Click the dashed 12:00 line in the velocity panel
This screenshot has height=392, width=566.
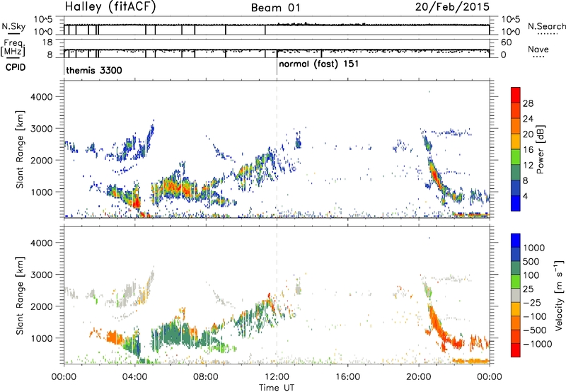[277, 295]
